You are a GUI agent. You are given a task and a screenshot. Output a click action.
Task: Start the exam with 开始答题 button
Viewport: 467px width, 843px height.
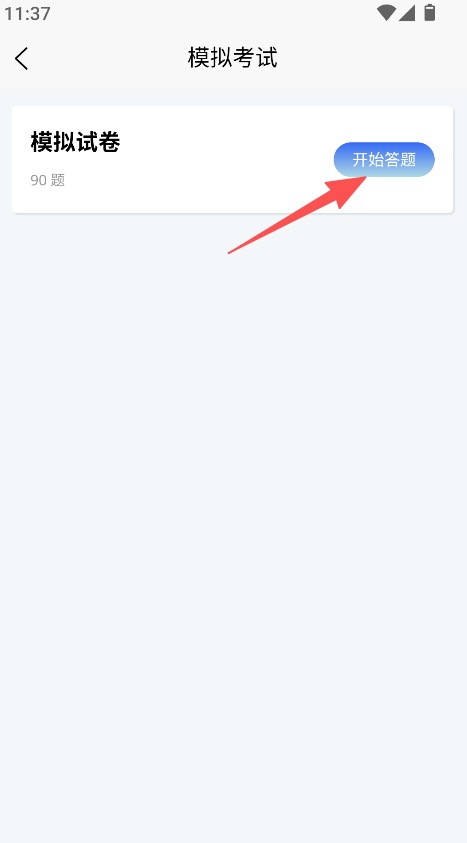click(384, 159)
